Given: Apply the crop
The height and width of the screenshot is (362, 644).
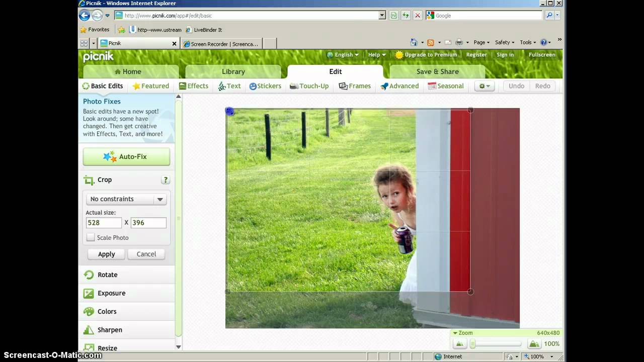Looking at the screenshot, I should (106, 254).
